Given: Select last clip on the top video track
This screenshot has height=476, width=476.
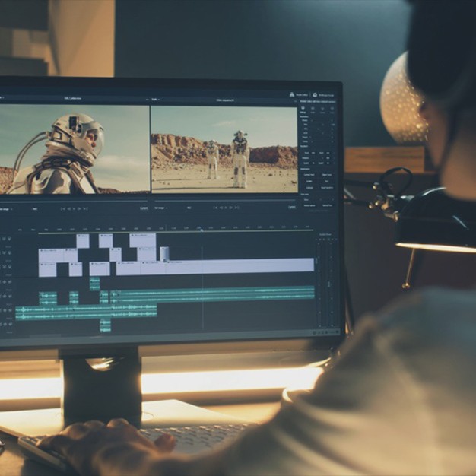Looking at the screenshot, I should (x=143, y=240).
